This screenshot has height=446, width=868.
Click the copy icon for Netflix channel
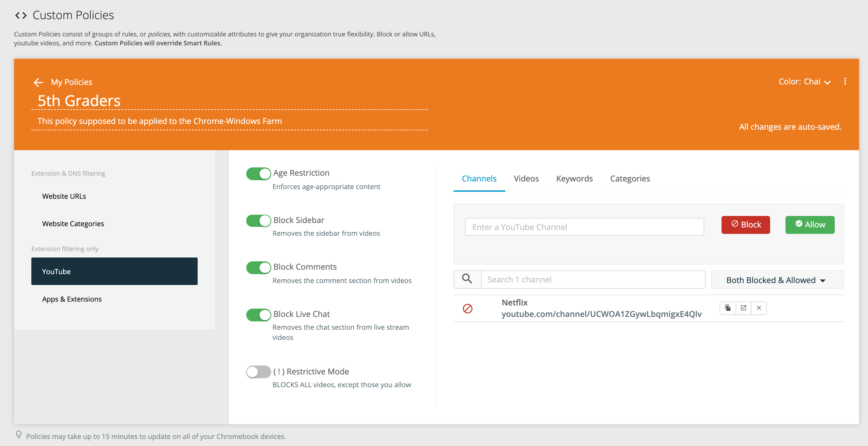(x=728, y=308)
